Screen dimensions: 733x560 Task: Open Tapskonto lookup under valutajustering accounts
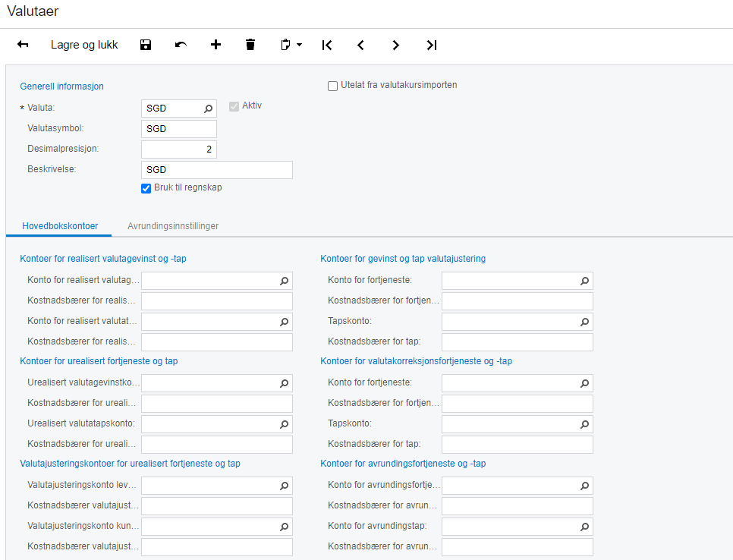pos(584,322)
